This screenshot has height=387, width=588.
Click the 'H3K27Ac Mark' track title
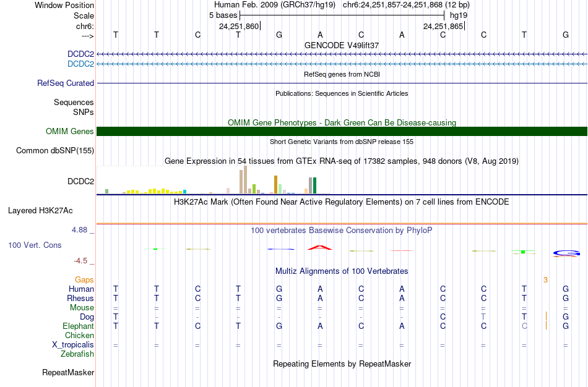tap(342, 202)
